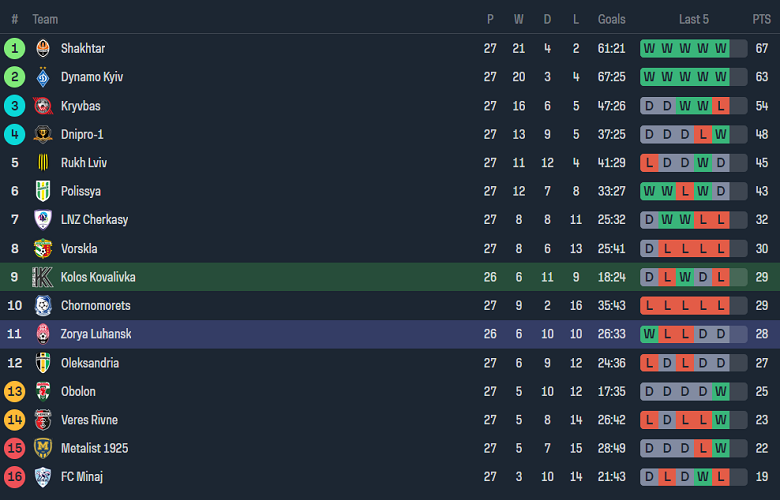
Task: Sort table by Goals column header
Action: pyautogui.click(x=611, y=19)
